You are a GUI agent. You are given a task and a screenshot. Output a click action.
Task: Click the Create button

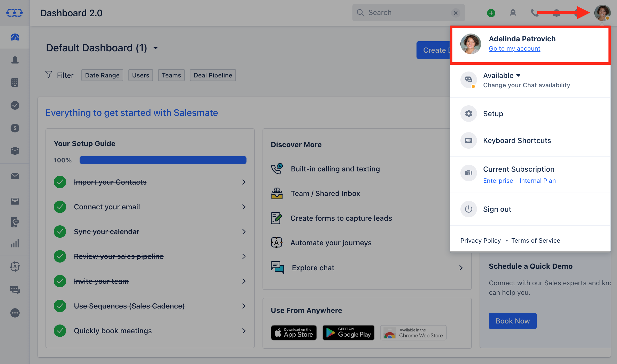[433, 50]
